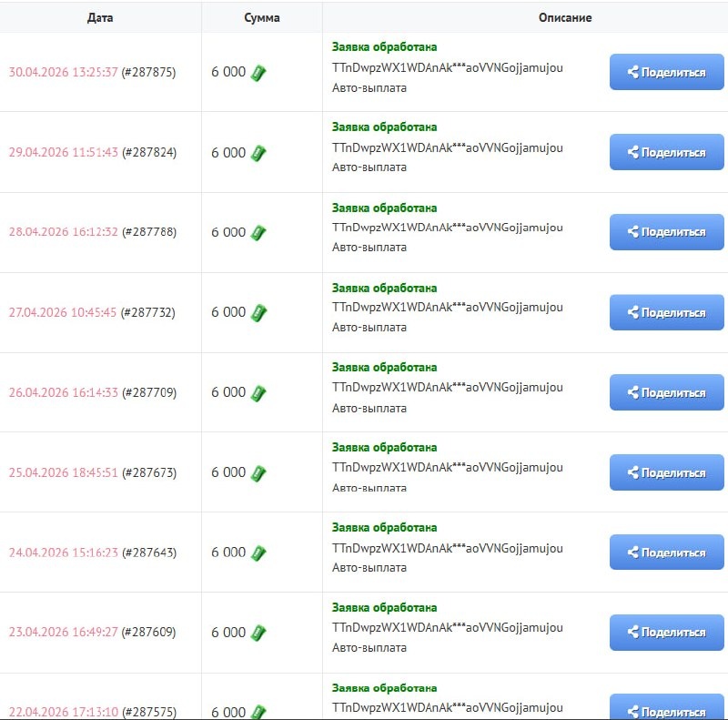
Task: Click 'Заявка обработана' status in row #287643
Action: coord(384,527)
